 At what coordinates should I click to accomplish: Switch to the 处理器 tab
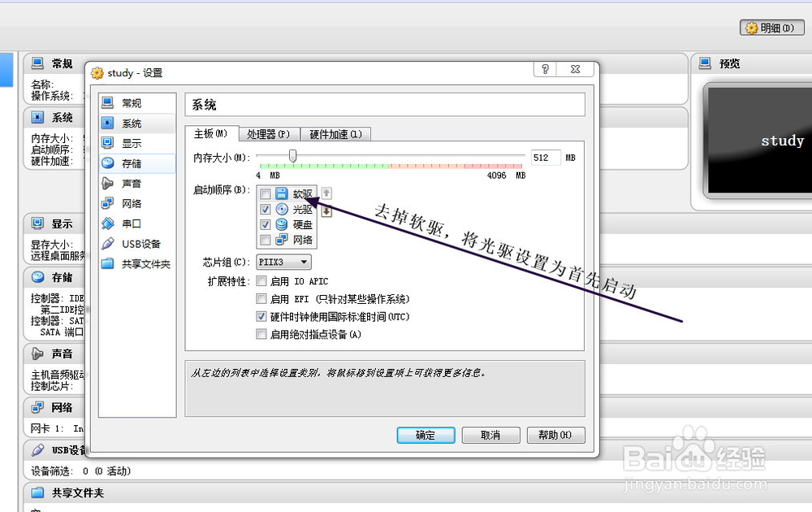pos(269,134)
